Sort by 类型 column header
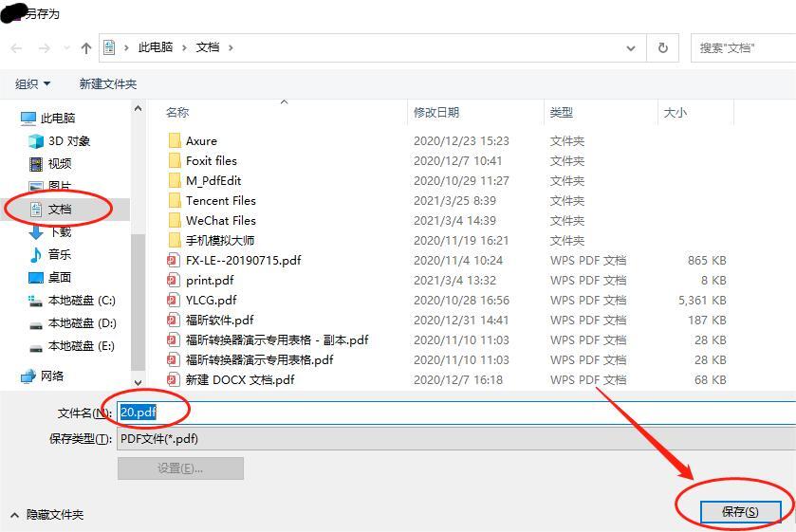This screenshot has width=796, height=532. point(562,112)
